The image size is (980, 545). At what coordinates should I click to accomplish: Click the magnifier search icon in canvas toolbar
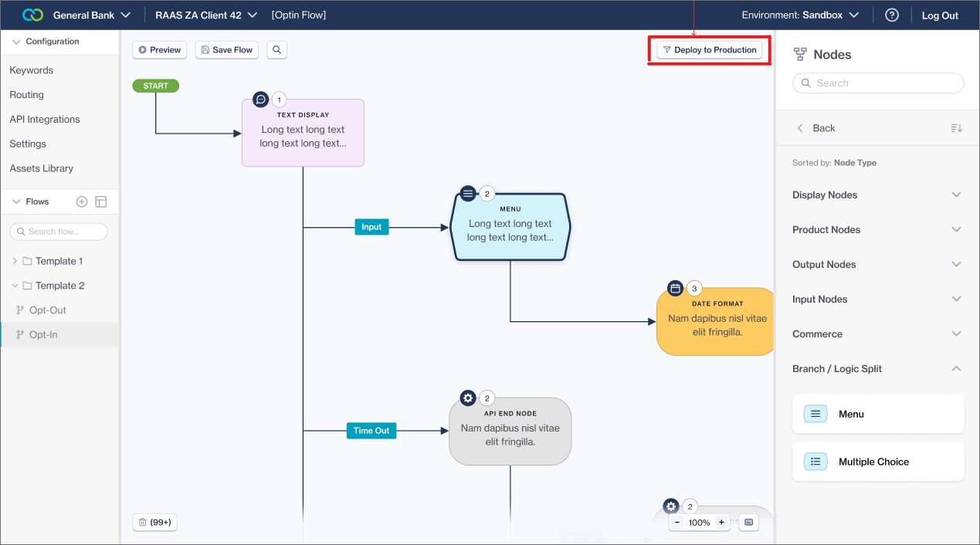[x=276, y=49]
